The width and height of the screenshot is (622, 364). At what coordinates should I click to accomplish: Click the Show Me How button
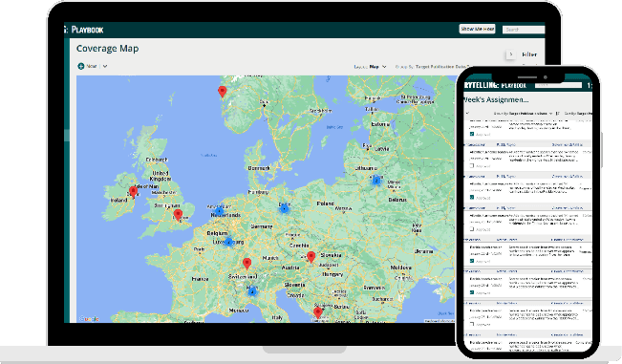(477, 29)
